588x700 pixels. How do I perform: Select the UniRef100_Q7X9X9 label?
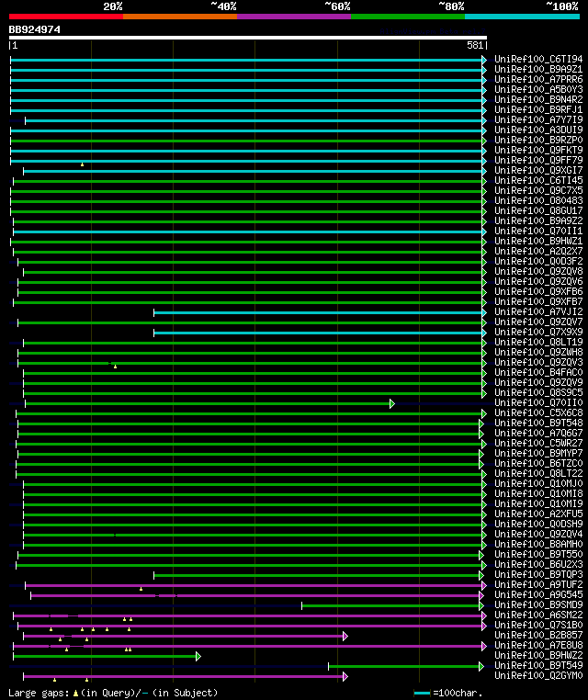(538, 333)
